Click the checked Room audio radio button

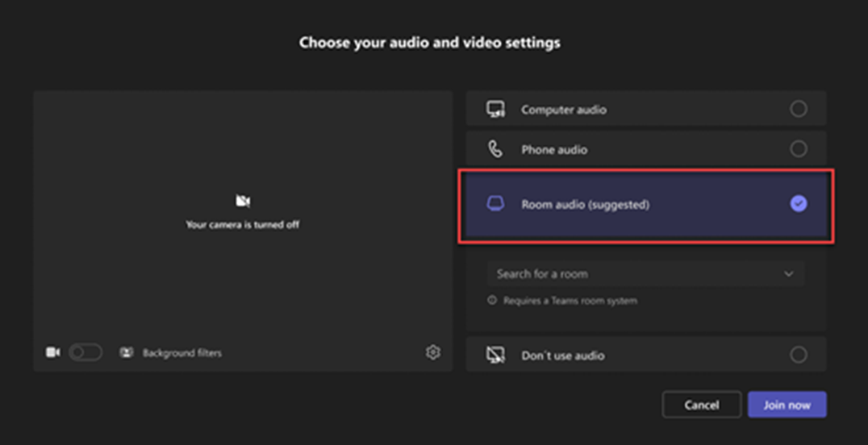pos(799,204)
